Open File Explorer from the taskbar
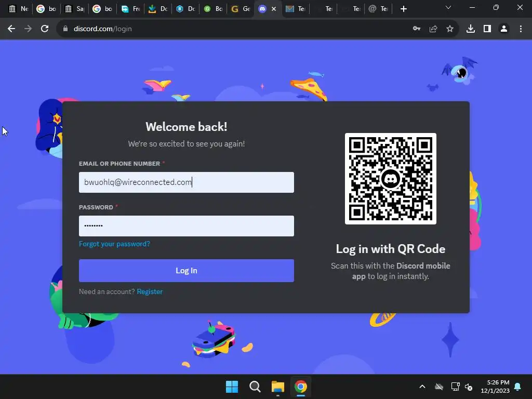The image size is (532, 399). 277,387
